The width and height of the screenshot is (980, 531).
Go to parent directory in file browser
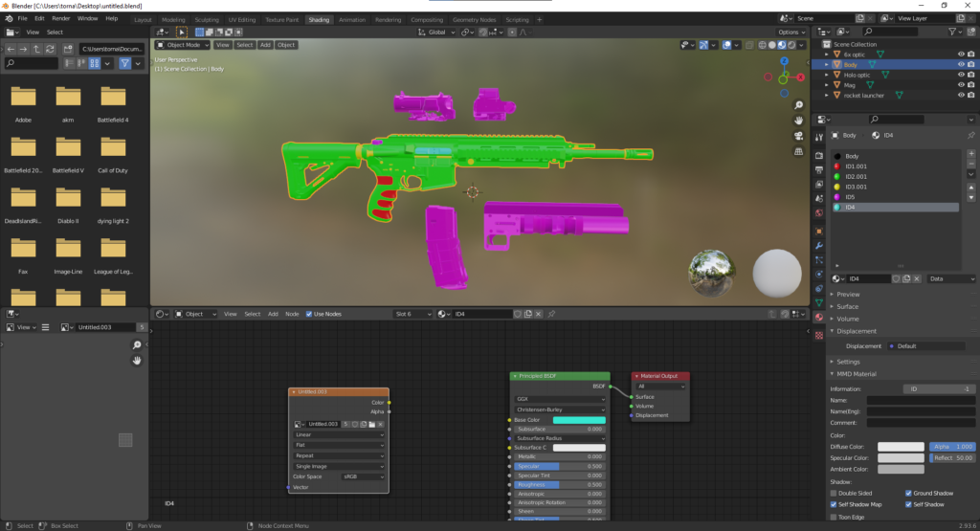(38, 49)
